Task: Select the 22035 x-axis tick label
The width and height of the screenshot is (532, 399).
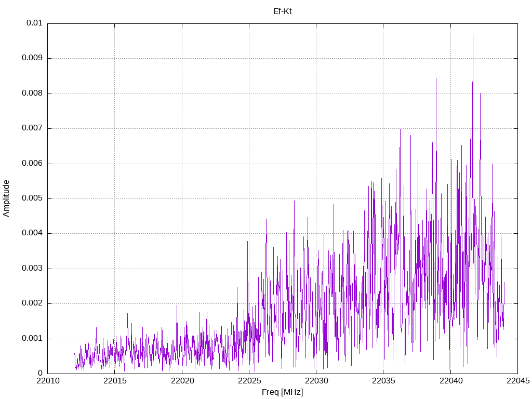Action: pyautogui.click(x=383, y=381)
